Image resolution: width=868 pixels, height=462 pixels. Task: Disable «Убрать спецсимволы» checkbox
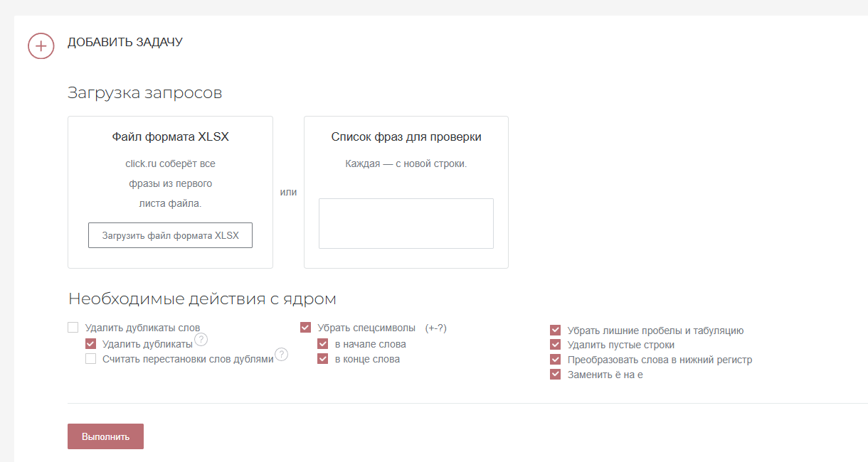(x=305, y=328)
